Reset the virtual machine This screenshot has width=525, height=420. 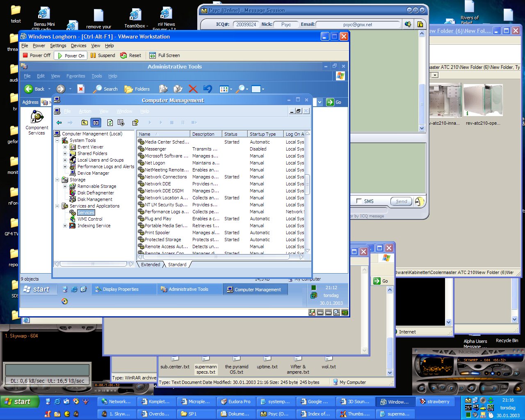[131, 55]
